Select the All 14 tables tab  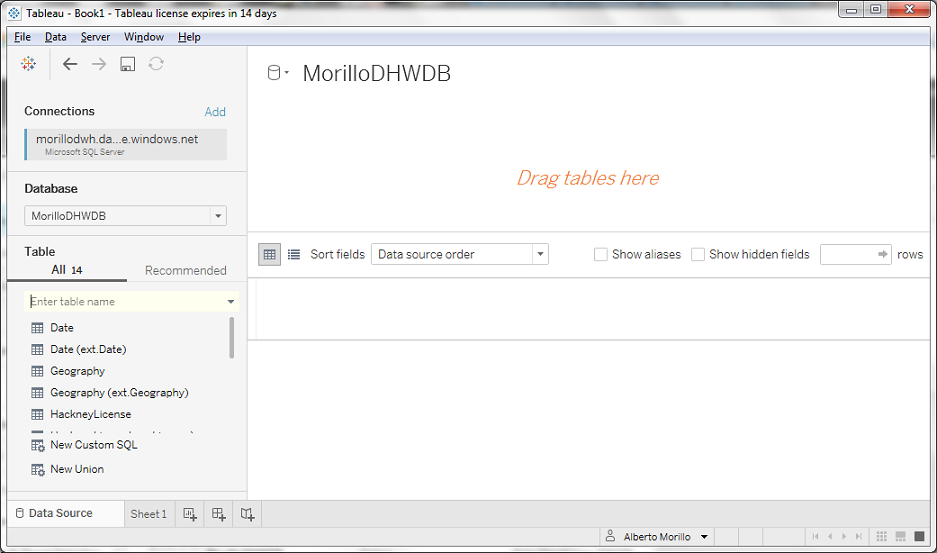point(67,270)
